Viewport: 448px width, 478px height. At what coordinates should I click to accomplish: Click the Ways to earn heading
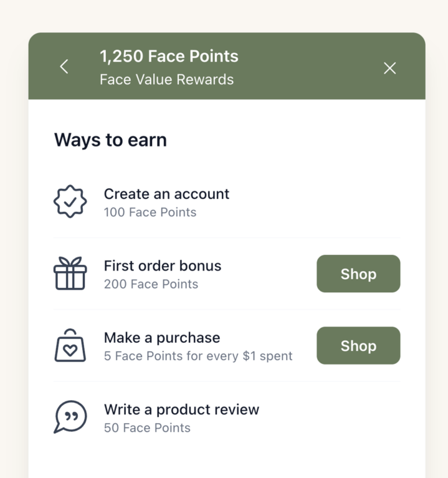pyautogui.click(x=110, y=140)
